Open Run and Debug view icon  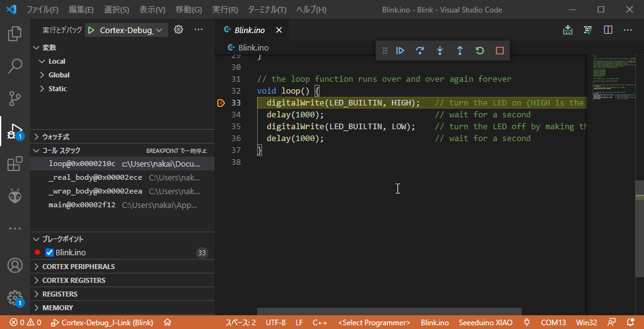[15, 131]
